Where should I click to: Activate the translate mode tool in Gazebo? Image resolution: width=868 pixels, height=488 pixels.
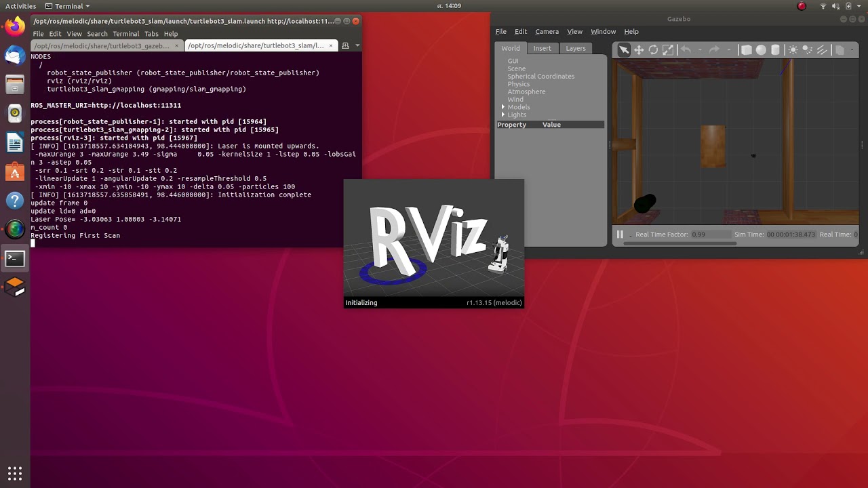point(638,49)
